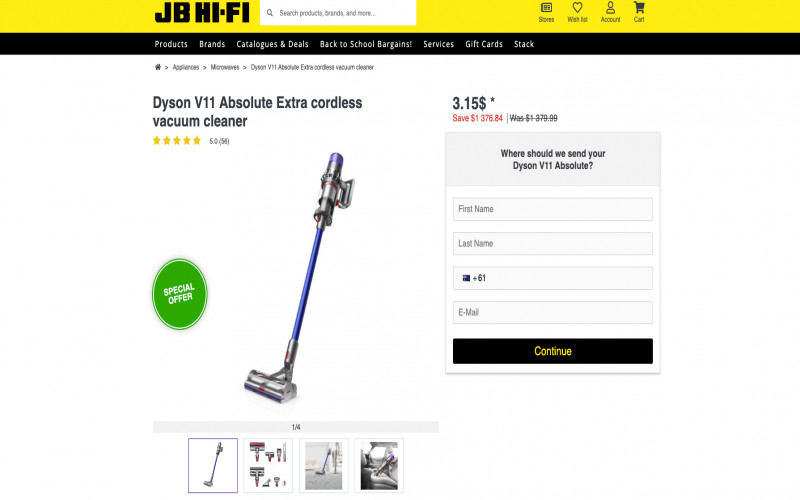800x500 pixels.
Task: Click the black Continue button
Action: pos(553,351)
